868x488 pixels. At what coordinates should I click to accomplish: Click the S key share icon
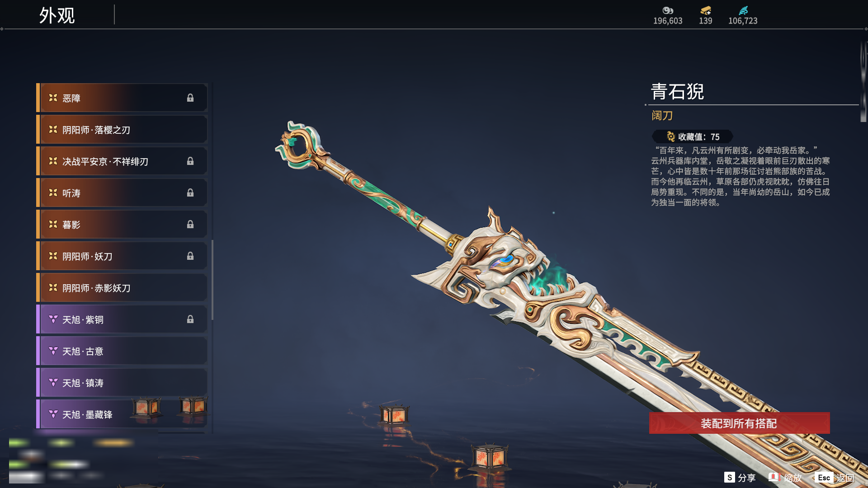(x=729, y=477)
